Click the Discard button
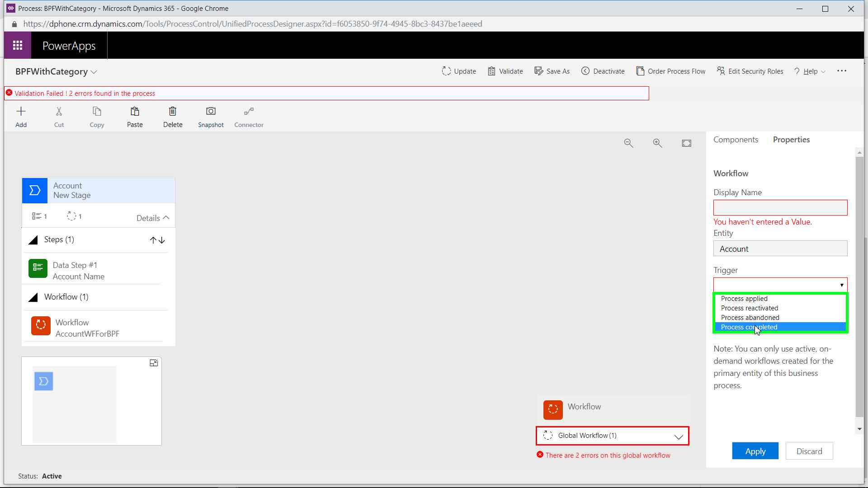The height and width of the screenshot is (488, 868). point(809,451)
